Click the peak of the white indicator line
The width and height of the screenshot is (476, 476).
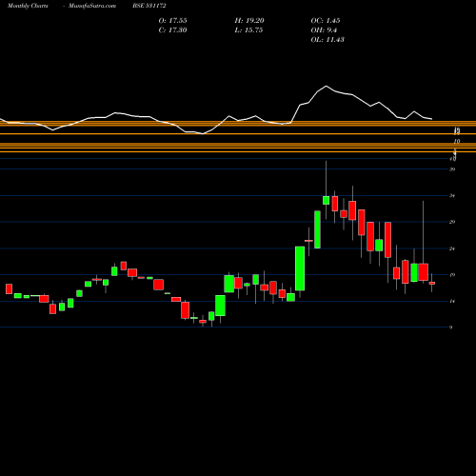[x=326, y=86]
